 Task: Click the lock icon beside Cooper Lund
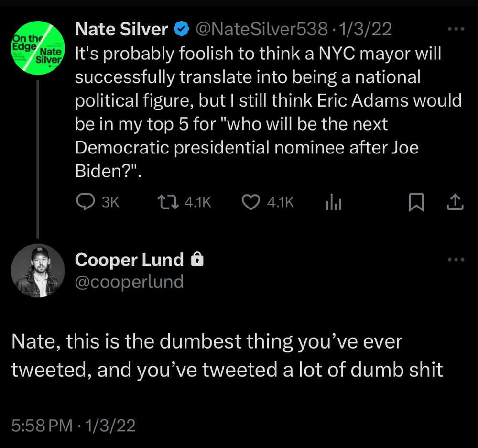click(x=197, y=260)
